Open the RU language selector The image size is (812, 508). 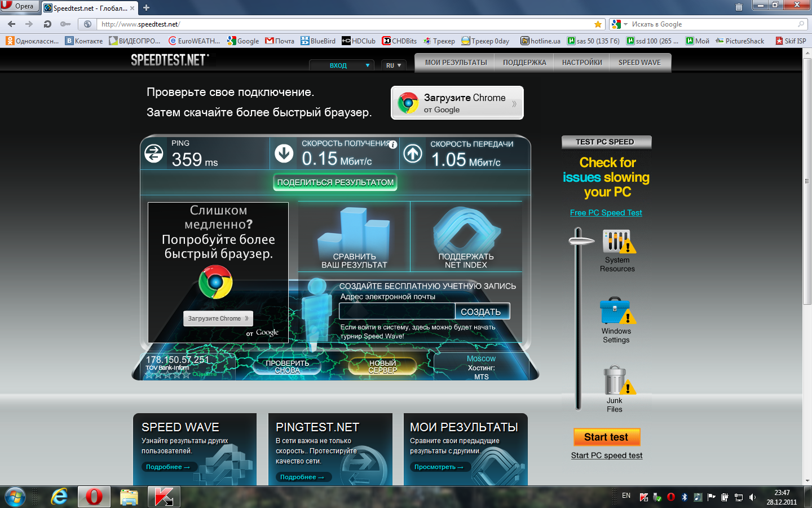tap(394, 65)
